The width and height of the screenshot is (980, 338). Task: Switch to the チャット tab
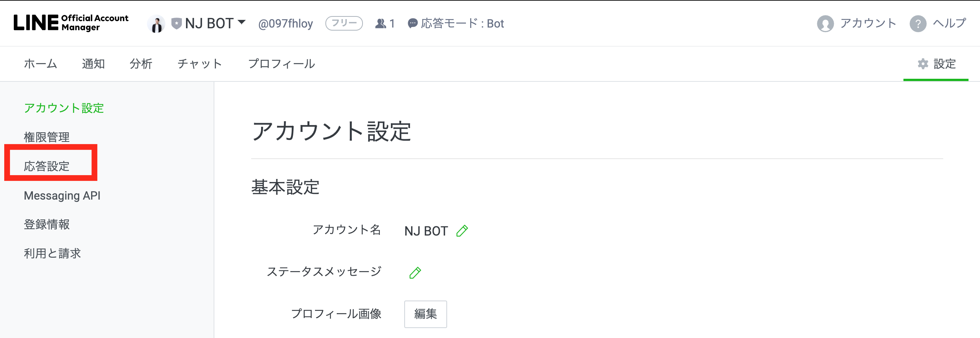point(200,63)
